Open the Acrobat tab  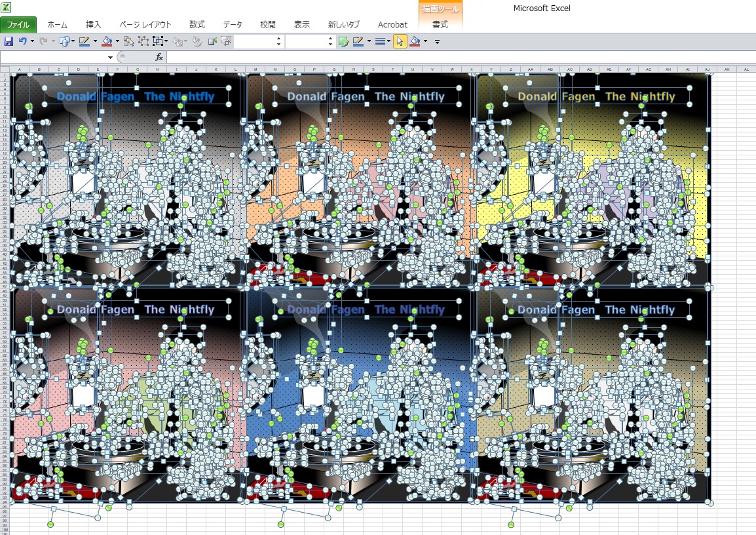pos(392,25)
